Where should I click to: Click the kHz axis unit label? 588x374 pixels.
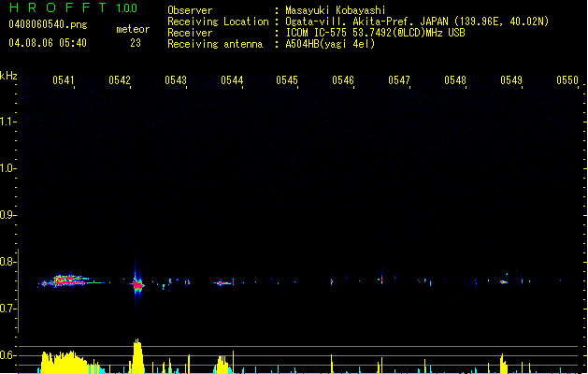[8, 76]
